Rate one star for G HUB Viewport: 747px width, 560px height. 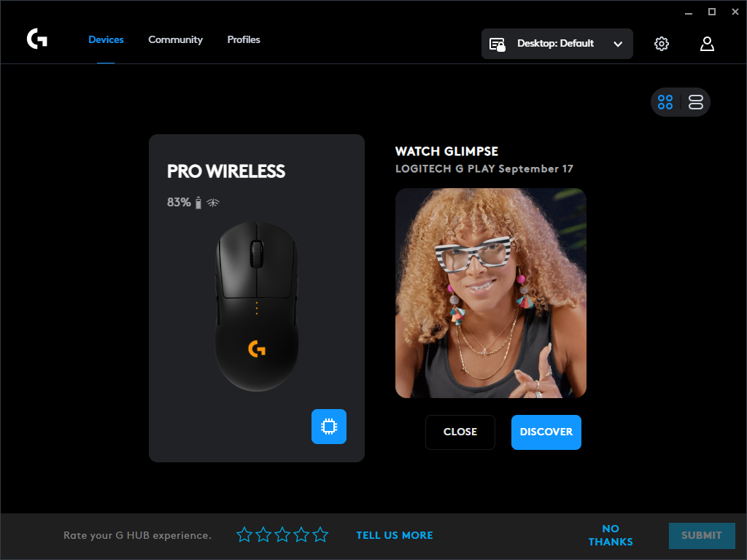244,534
